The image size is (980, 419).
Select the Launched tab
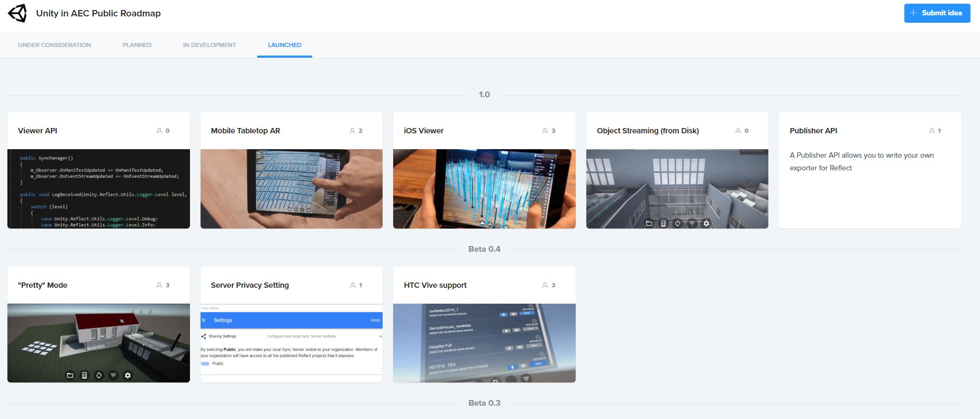285,45
